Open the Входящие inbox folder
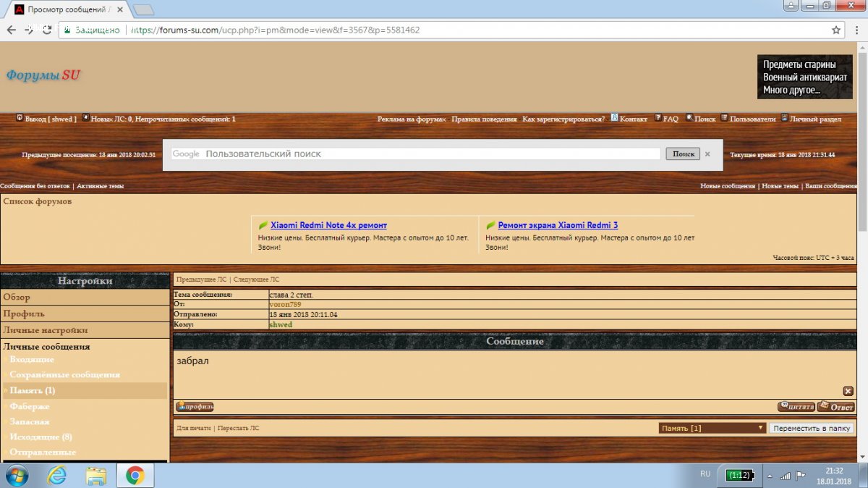This screenshot has width=868, height=488. (x=32, y=360)
